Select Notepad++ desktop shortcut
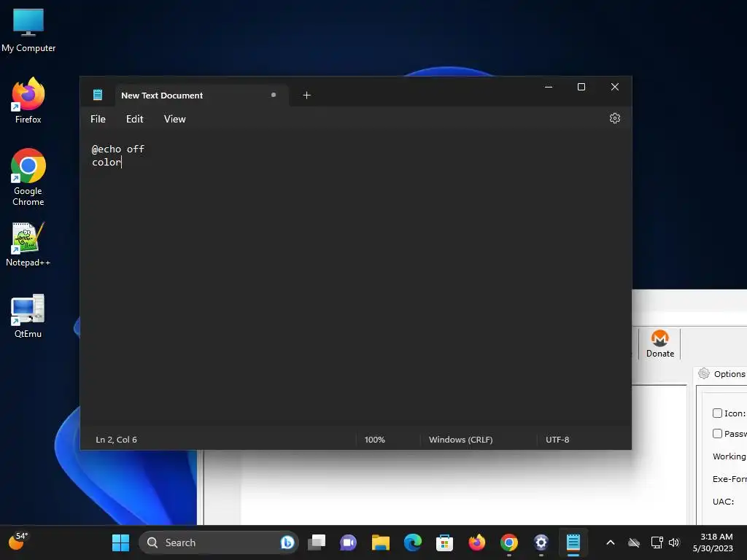This screenshot has width=747, height=560. [x=28, y=244]
